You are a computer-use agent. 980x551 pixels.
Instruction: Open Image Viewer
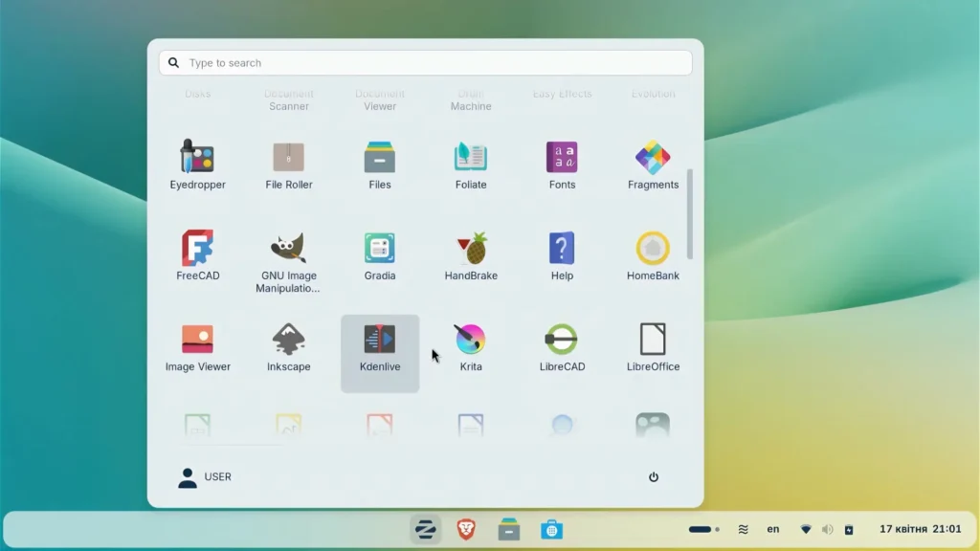[197, 347]
